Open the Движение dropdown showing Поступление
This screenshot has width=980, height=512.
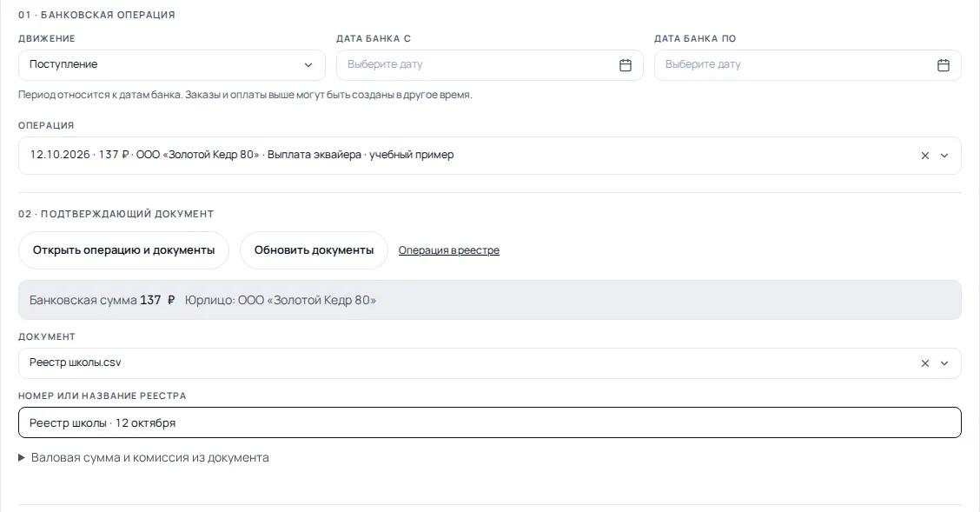[171, 65]
